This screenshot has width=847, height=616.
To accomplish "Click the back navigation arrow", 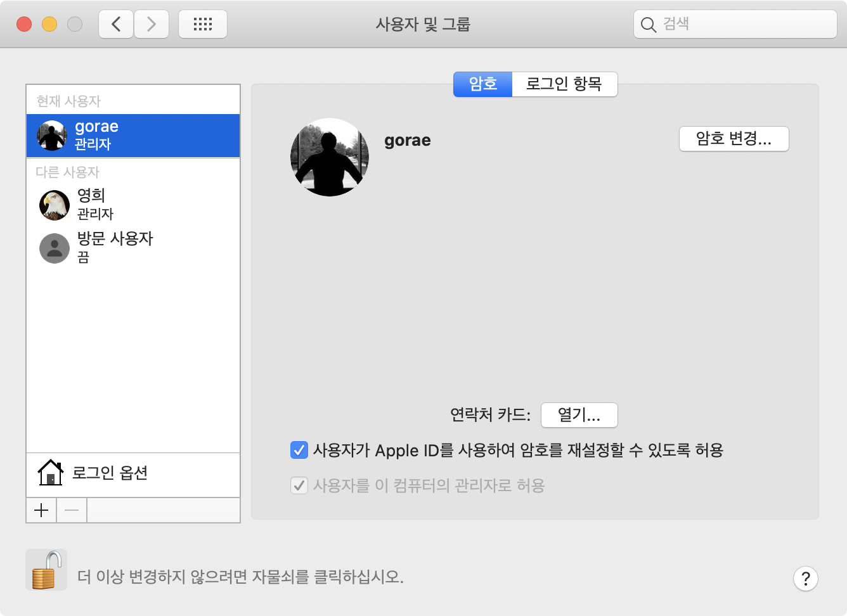I will pos(116,25).
